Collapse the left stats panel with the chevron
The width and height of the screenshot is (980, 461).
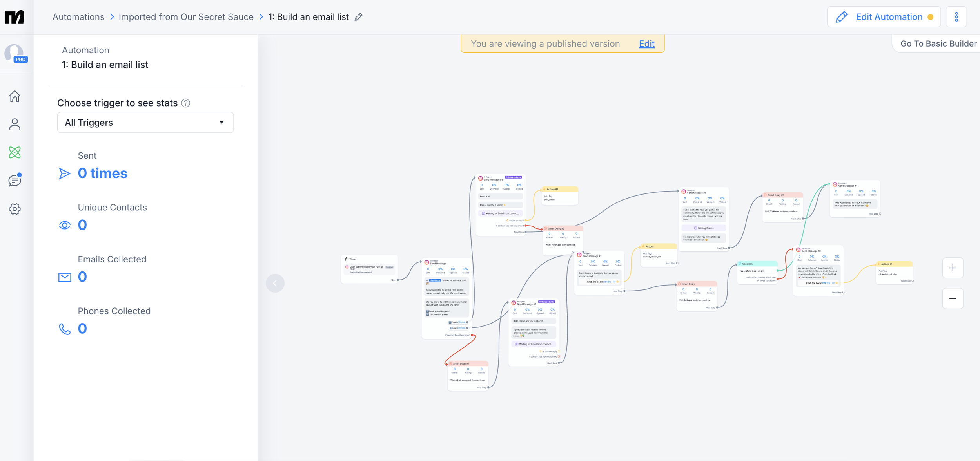coord(276,283)
